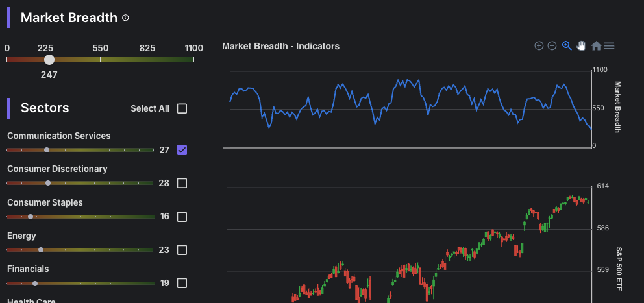Reset chart zoom with home icon
Viewport: 644px width, 303px height.
[x=596, y=45]
